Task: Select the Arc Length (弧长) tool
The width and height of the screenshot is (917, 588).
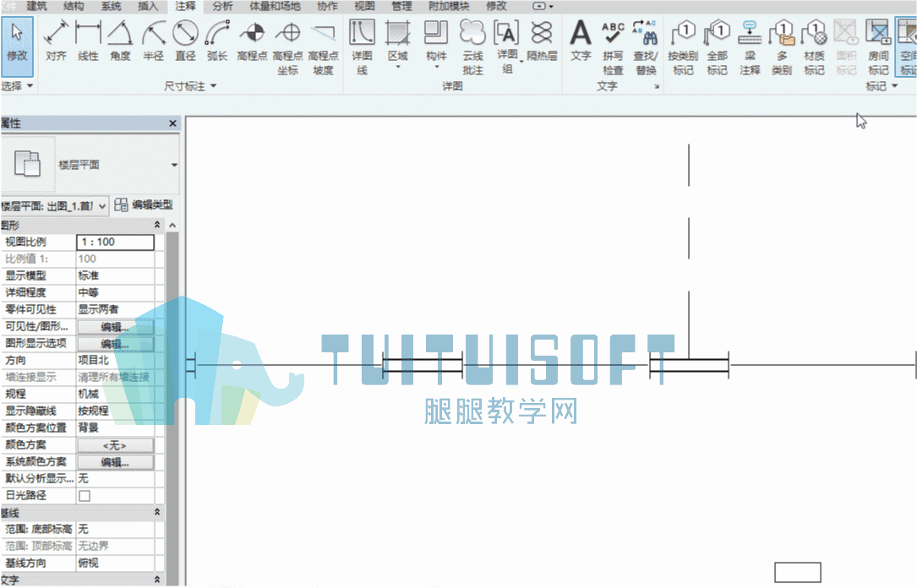Action: pos(217,41)
